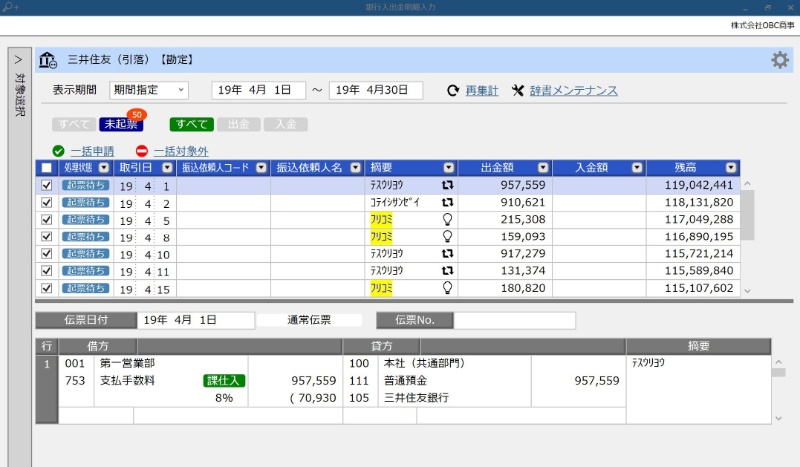The height and width of the screenshot is (467, 800).
Task: Click the 三井住友銀行 credit sub-account cell
Action: coord(416,398)
